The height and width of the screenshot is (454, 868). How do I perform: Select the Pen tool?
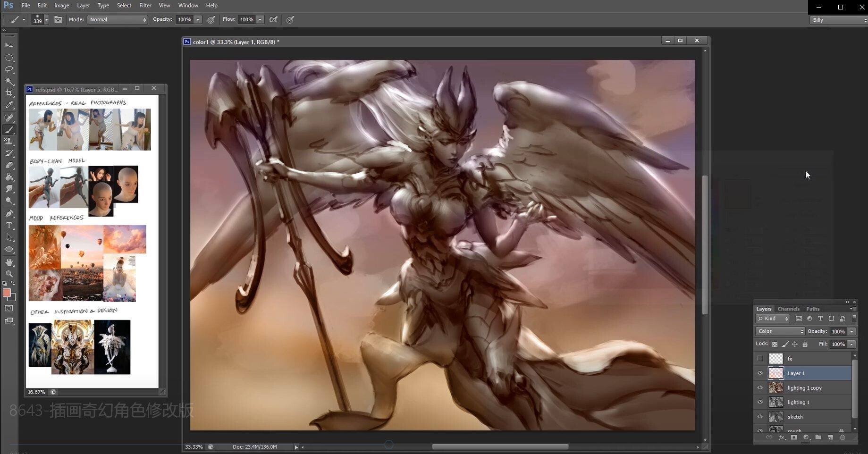click(x=9, y=214)
